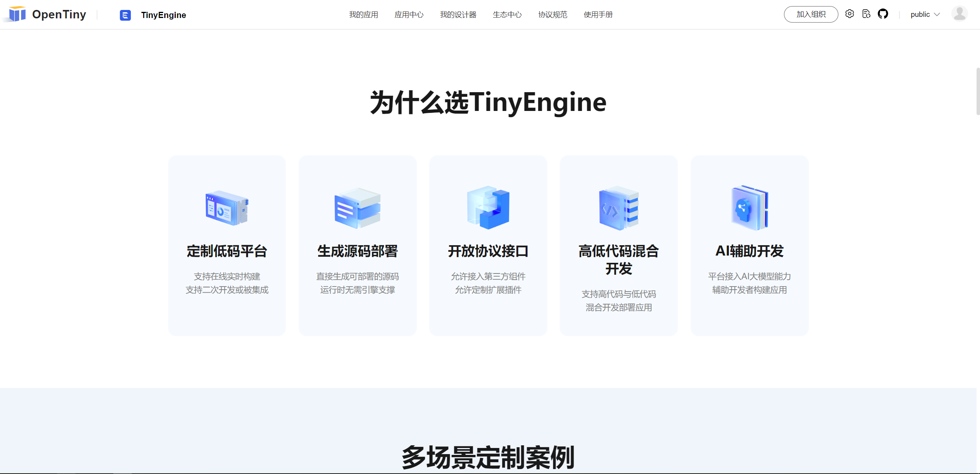Select 生态中心 in the top menu
This screenshot has width=980, height=474.
(507, 15)
